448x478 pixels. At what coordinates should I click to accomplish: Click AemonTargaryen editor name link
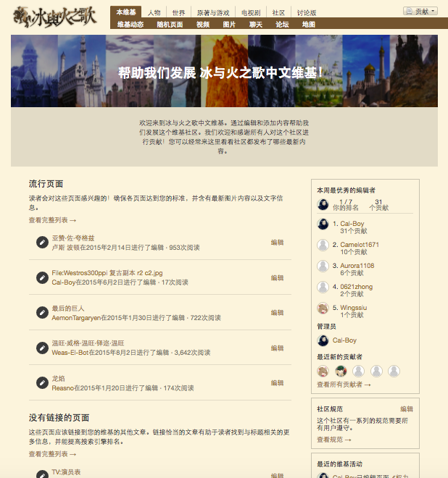point(76,318)
